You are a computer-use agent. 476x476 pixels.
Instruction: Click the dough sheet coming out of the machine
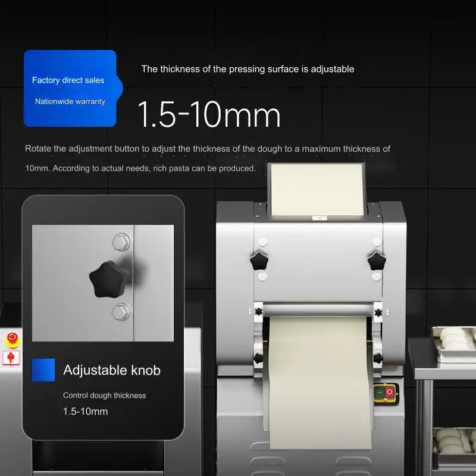tap(320, 382)
